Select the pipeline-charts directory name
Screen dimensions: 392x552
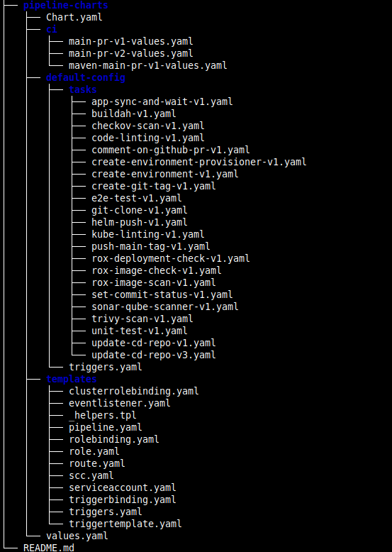click(65, 5)
